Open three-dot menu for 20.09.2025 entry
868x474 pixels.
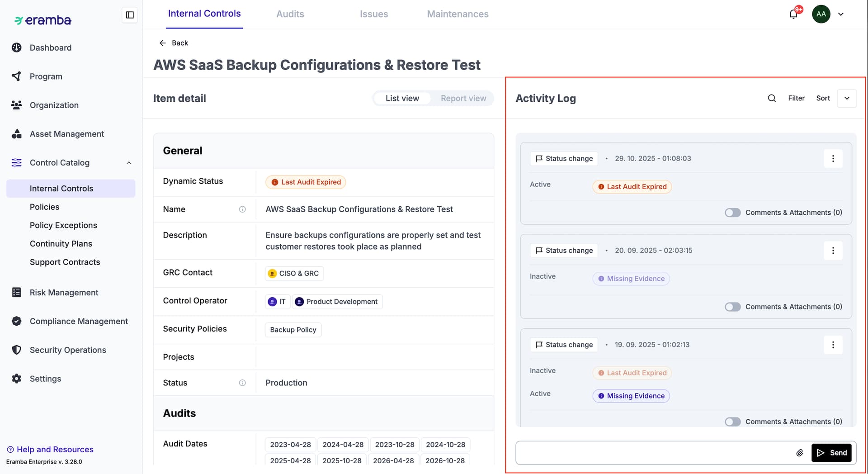[x=833, y=251]
